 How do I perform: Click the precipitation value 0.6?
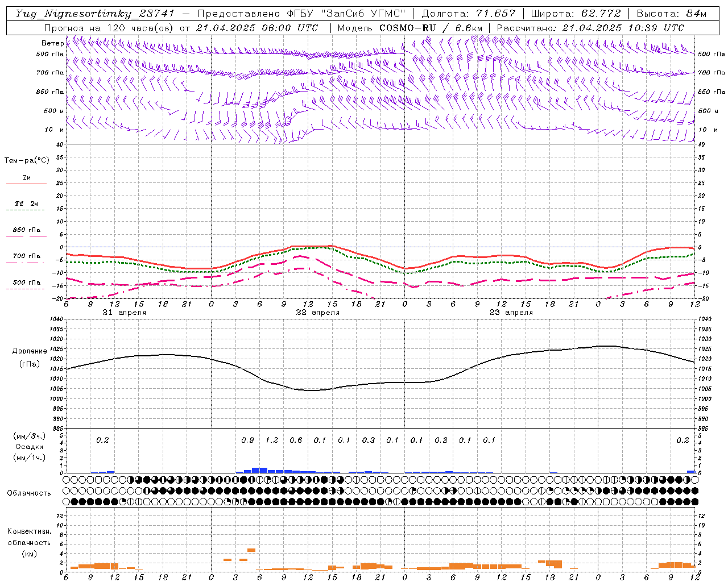pos(296,440)
